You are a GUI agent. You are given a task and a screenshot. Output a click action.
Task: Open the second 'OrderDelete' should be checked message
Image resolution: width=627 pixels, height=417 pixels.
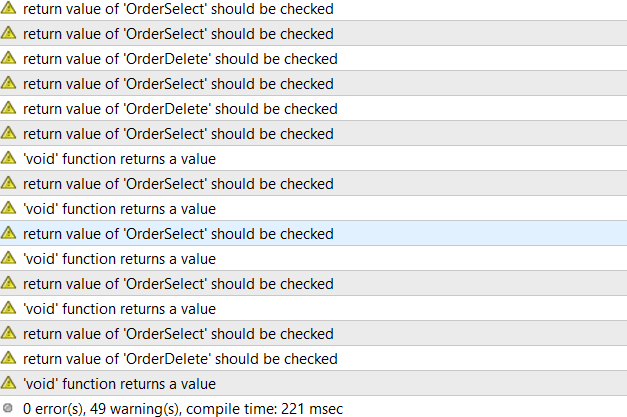[x=180, y=109]
